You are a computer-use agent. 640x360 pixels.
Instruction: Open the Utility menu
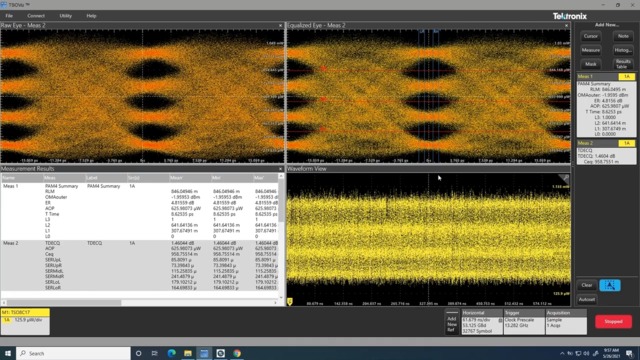click(x=65, y=16)
